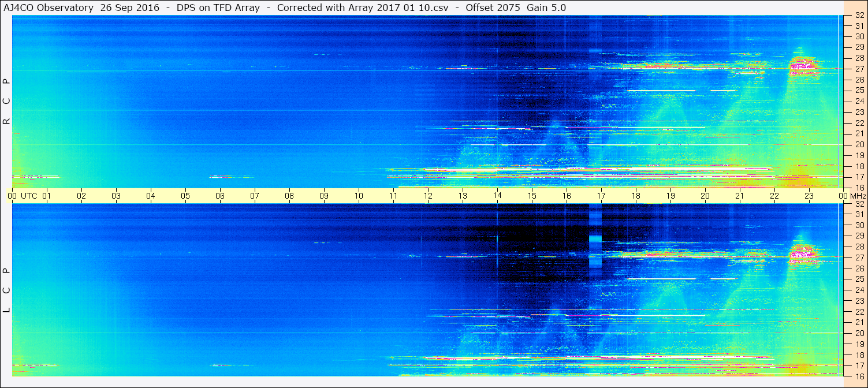Click 16 MHz tick on LCP frequency scale

point(859,376)
